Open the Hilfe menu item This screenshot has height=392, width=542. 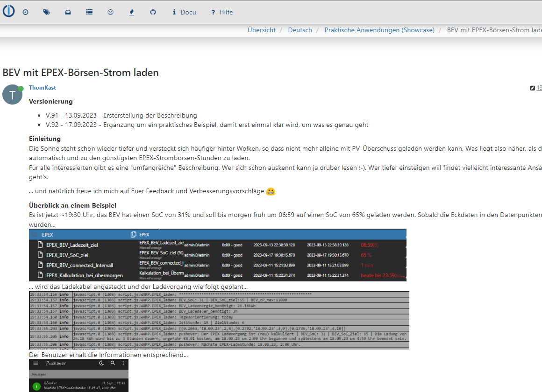[x=221, y=12]
